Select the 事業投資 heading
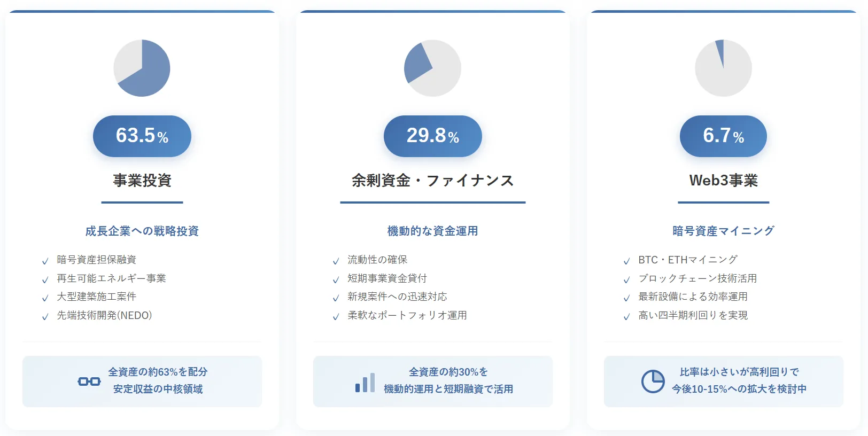 point(142,181)
